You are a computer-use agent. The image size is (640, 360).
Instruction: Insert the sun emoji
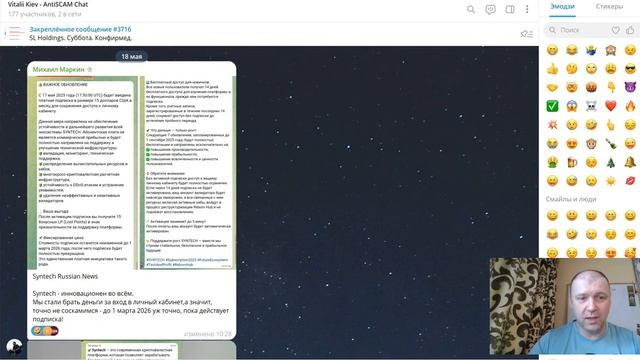[611, 180]
